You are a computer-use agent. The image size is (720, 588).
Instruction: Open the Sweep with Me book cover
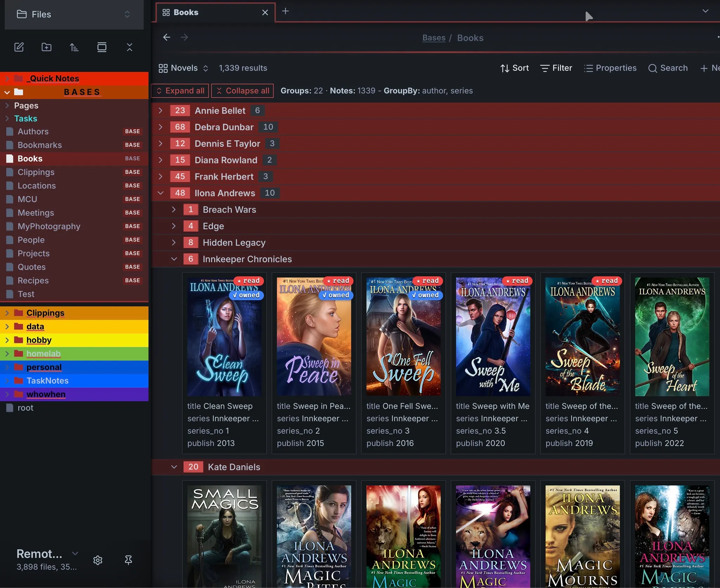point(493,337)
